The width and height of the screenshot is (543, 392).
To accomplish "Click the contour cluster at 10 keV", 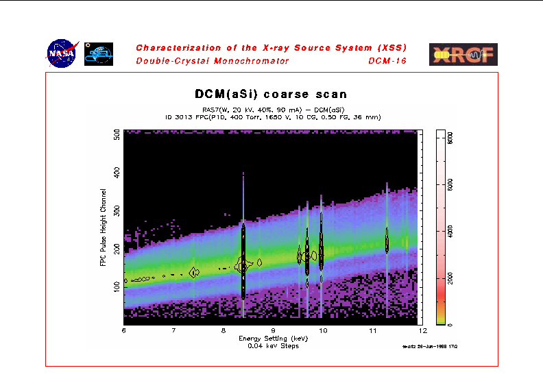I will coord(321,254).
